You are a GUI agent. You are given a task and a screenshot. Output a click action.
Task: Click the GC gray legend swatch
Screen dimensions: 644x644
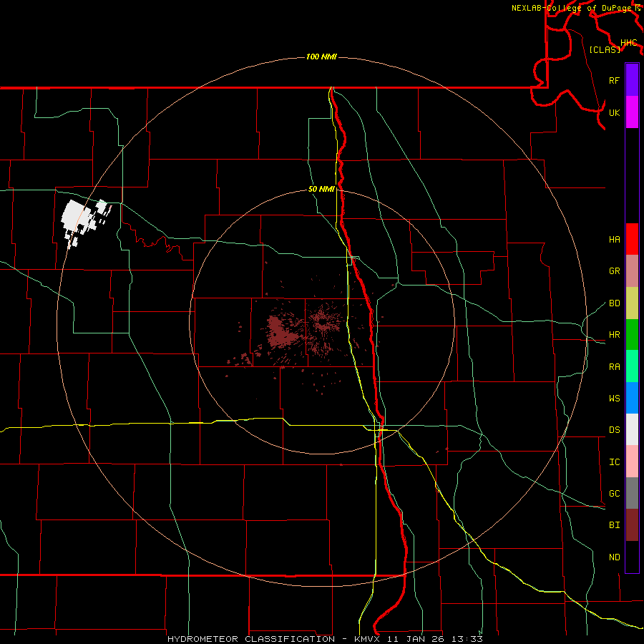pos(632,493)
